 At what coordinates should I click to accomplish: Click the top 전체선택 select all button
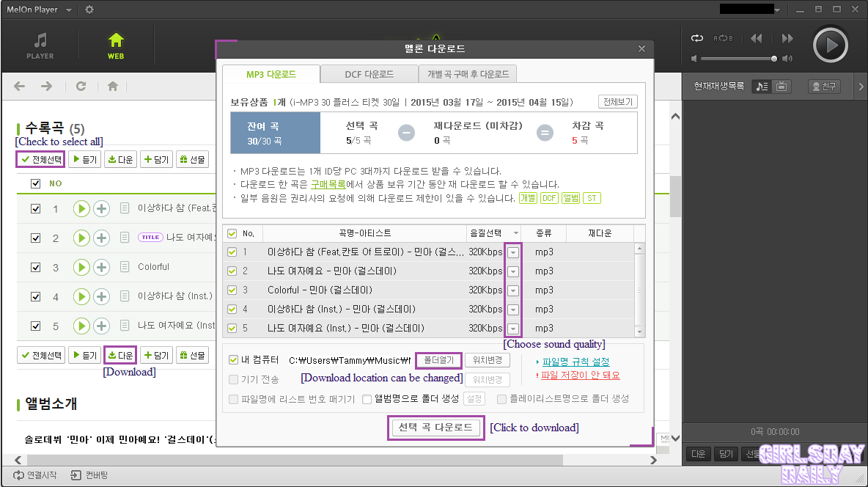[x=41, y=160]
